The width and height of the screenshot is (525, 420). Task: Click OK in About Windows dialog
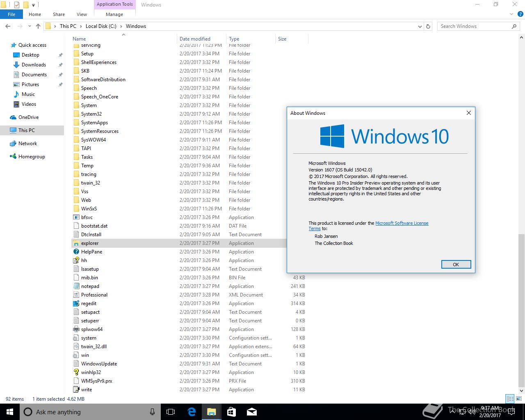456,265
